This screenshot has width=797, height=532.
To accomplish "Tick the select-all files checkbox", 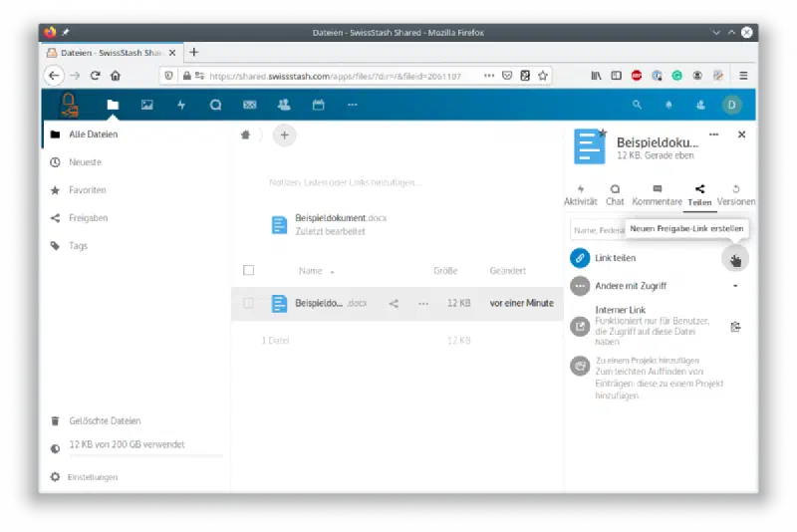I will click(248, 270).
